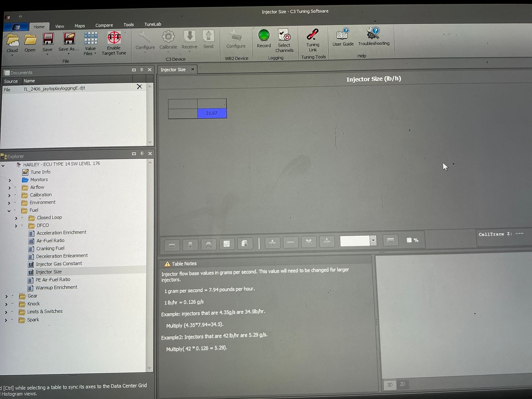Switch the graph view to 3D
Screen dimensions: 532x399
click(389, 385)
